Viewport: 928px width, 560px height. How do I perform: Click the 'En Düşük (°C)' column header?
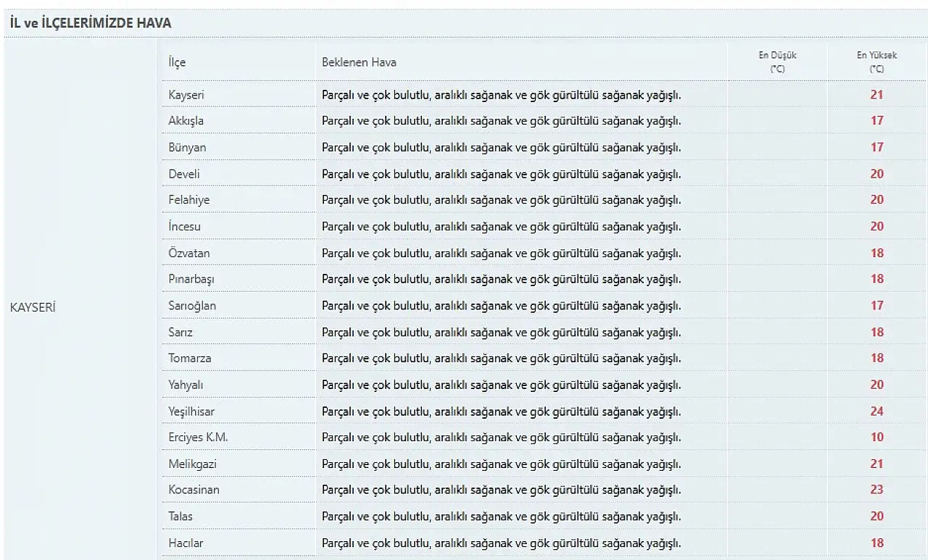(x=777, y=62)
